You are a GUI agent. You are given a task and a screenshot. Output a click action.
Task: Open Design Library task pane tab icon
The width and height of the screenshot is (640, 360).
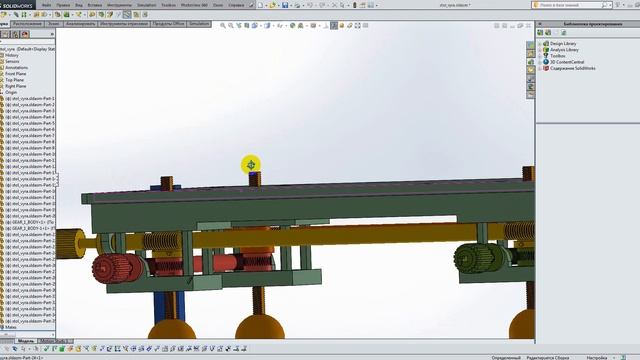coord(530,62)
